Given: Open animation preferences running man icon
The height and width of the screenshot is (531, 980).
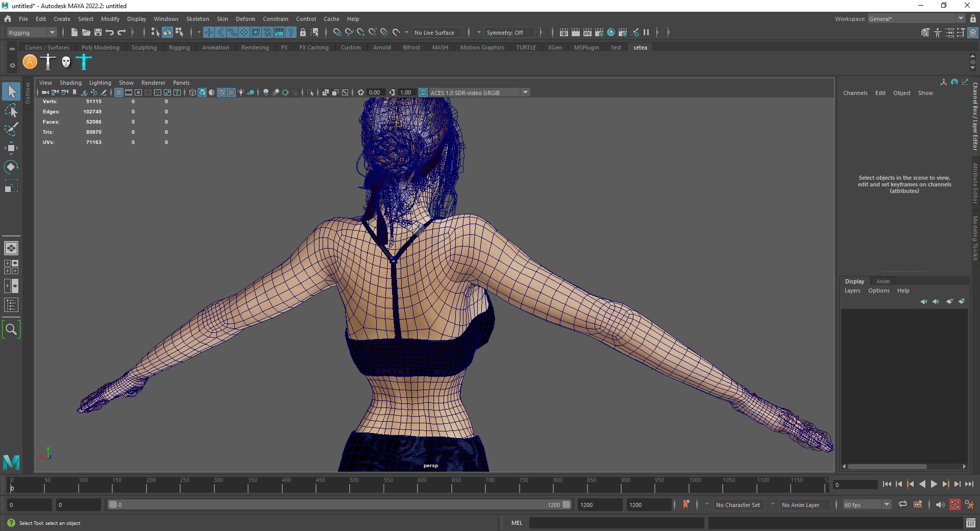Looking at the screenshot, I should [x=969, y=504].
